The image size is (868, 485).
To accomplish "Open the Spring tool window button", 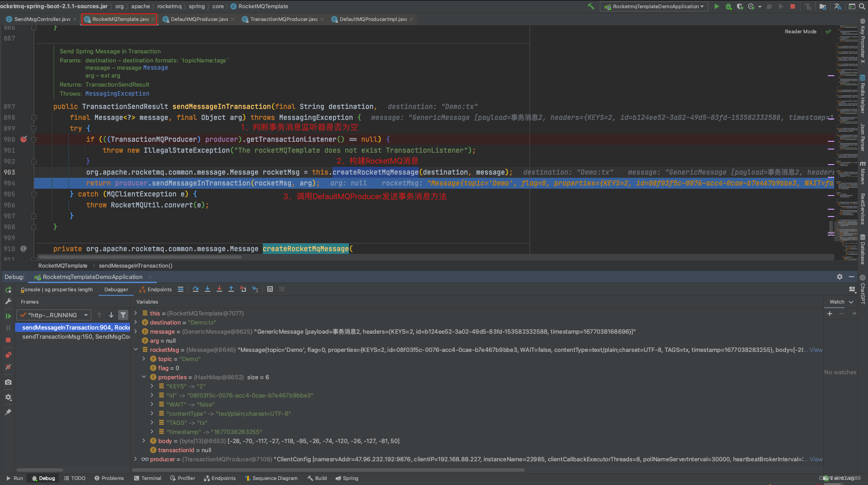I will [347, 478].
